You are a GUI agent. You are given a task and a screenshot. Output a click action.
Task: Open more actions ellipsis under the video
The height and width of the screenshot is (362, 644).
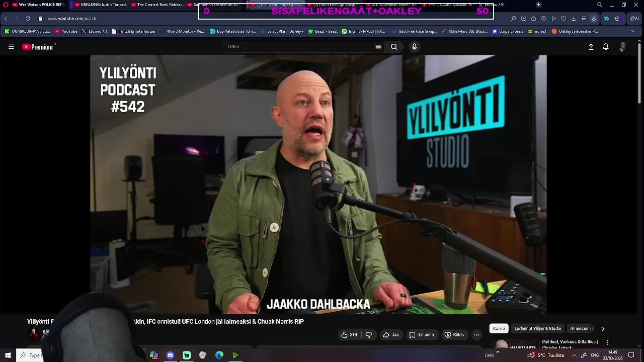point(476,335)
